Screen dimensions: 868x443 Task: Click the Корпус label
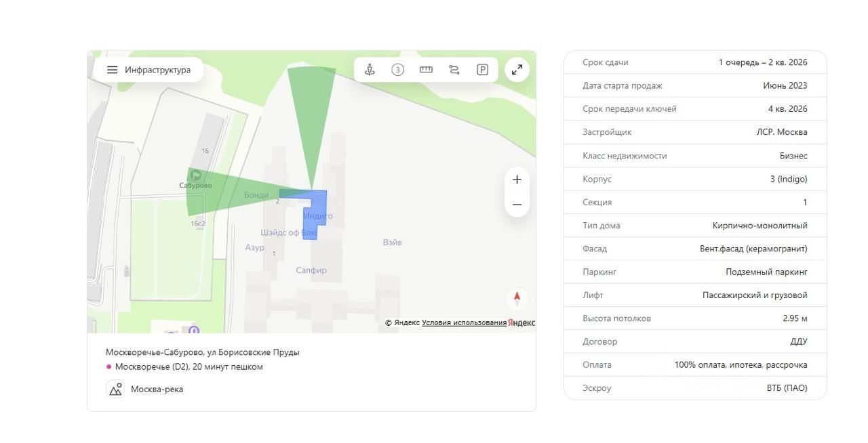point(597,179)
